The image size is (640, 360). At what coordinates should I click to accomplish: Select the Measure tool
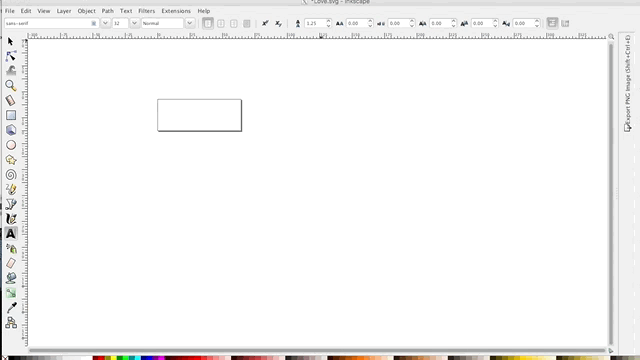coord(11,100)
